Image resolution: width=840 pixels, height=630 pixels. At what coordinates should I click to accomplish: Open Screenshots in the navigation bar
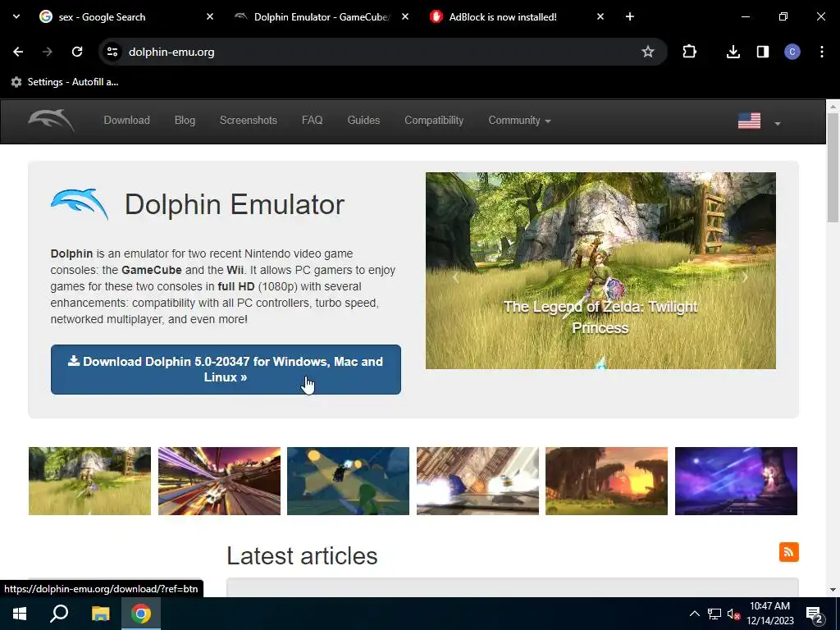pyautogui.click(x=248, y=121)
